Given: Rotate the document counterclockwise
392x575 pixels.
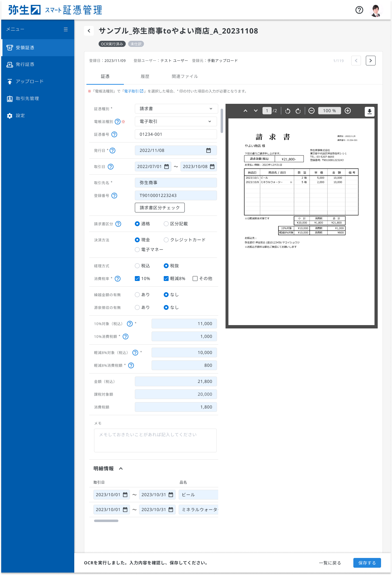Looking at the screenshot, I should click(x=288, y=111).
